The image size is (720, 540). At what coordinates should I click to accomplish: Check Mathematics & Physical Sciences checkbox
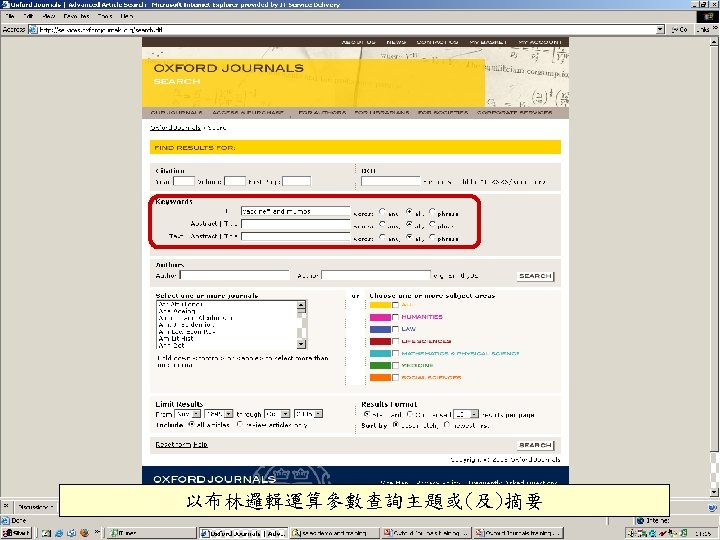(395, 354)
